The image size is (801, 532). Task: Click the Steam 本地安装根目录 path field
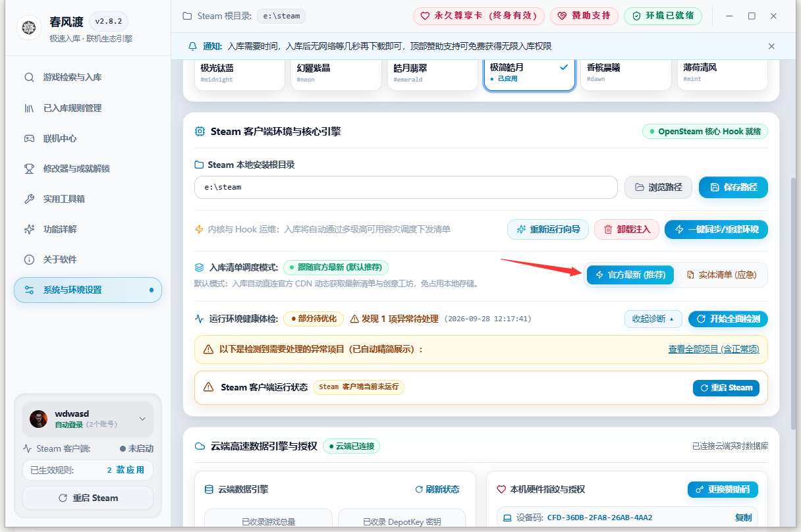point(406,187)
